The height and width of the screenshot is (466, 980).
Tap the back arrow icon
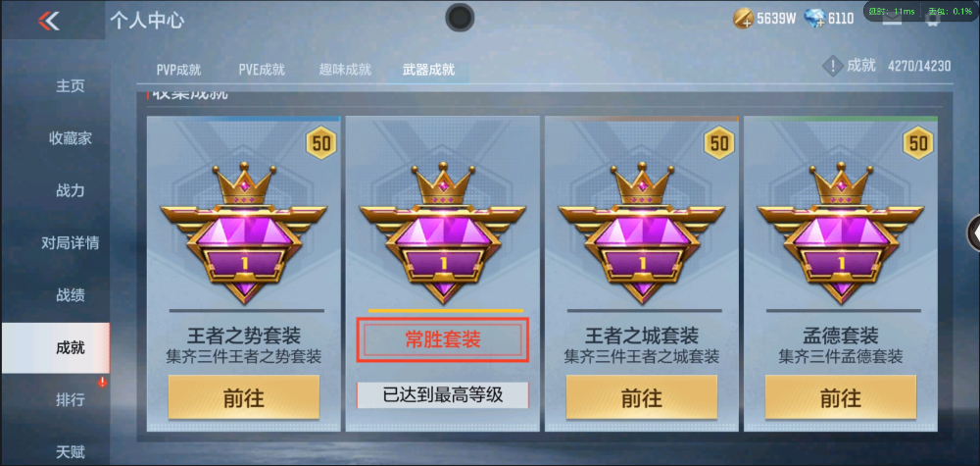click(x=48, y=21)
